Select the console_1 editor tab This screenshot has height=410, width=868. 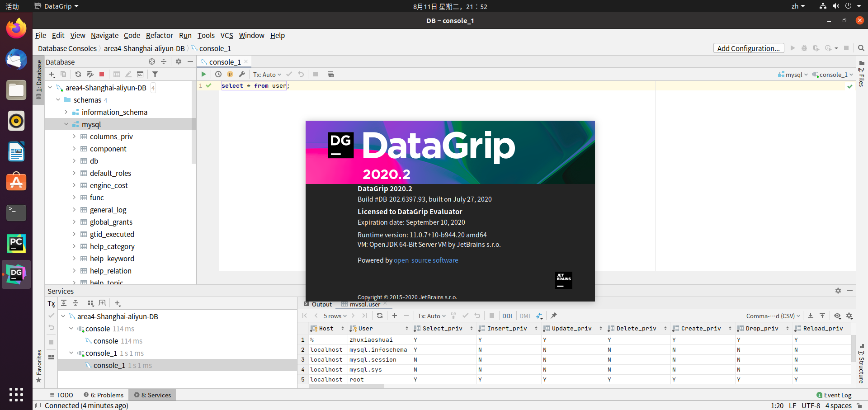(225, 62)
